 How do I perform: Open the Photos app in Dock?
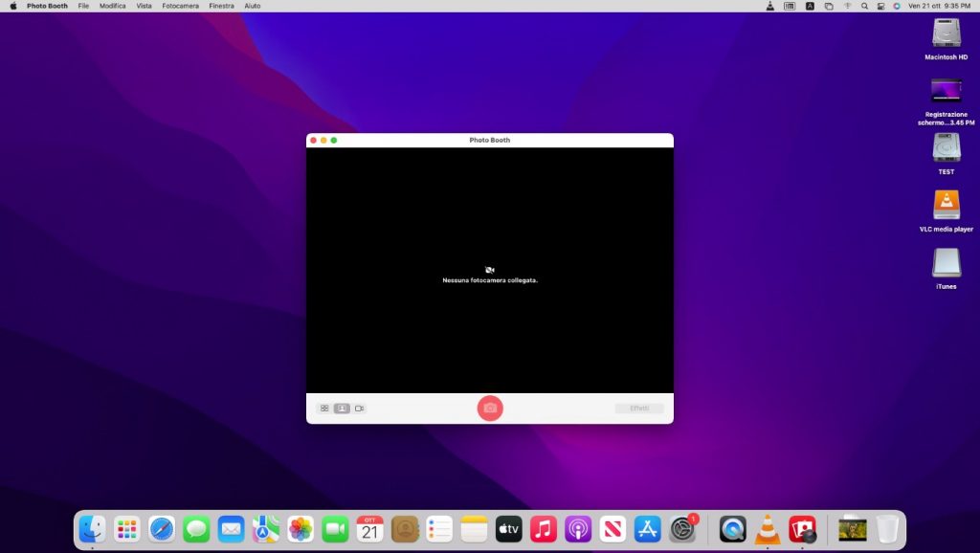click(x=301, y=529)
